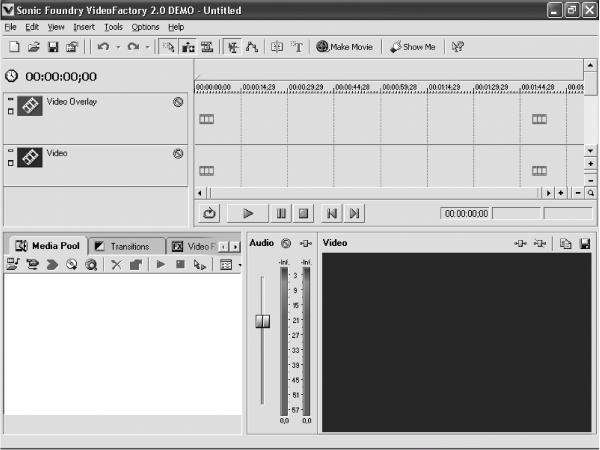Screen dimensions: 600x450
Task: Click the What's This help icon
Action: 458,47
